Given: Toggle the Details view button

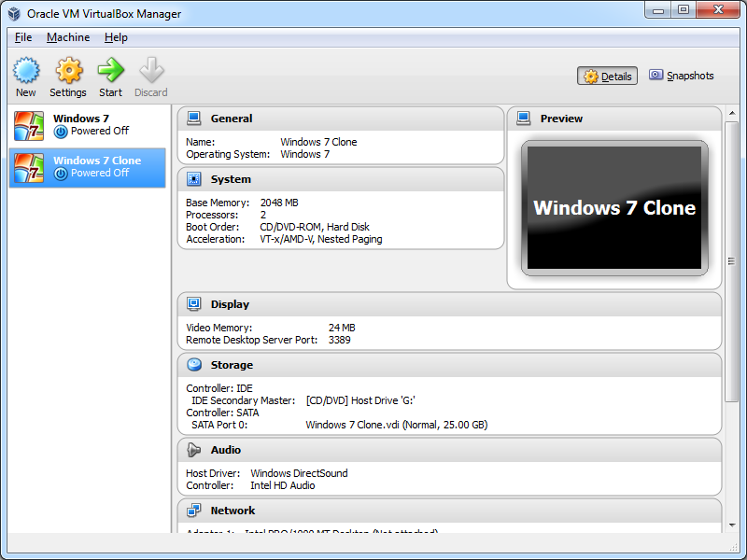Looking at the screenshot, I should (x=607, y=77).
